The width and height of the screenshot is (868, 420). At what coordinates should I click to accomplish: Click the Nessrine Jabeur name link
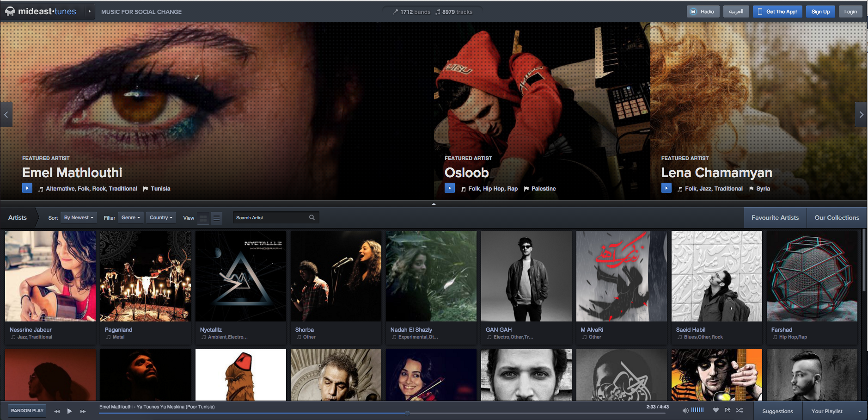(31, 330)
